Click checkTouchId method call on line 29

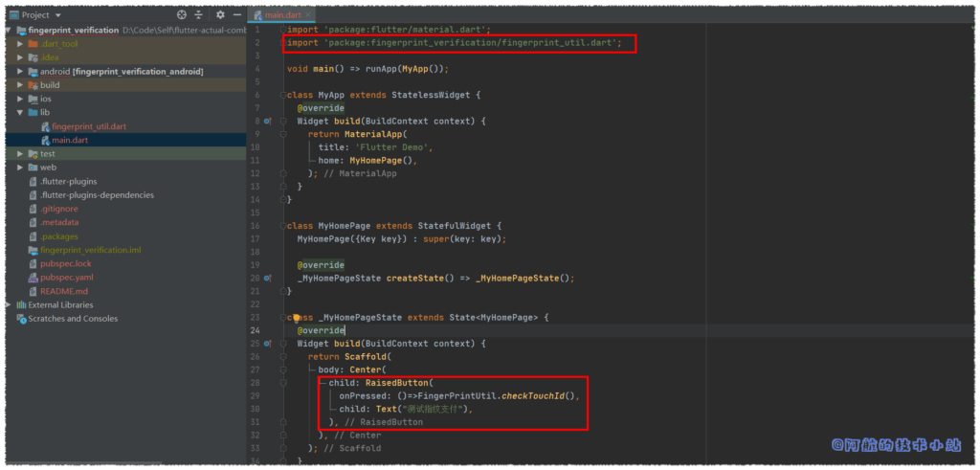[x=539, y=395]
